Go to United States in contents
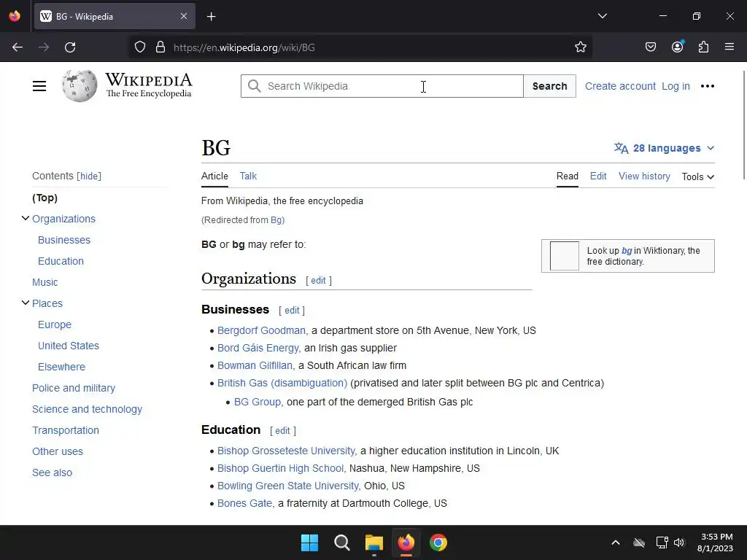 pos(69,346)
